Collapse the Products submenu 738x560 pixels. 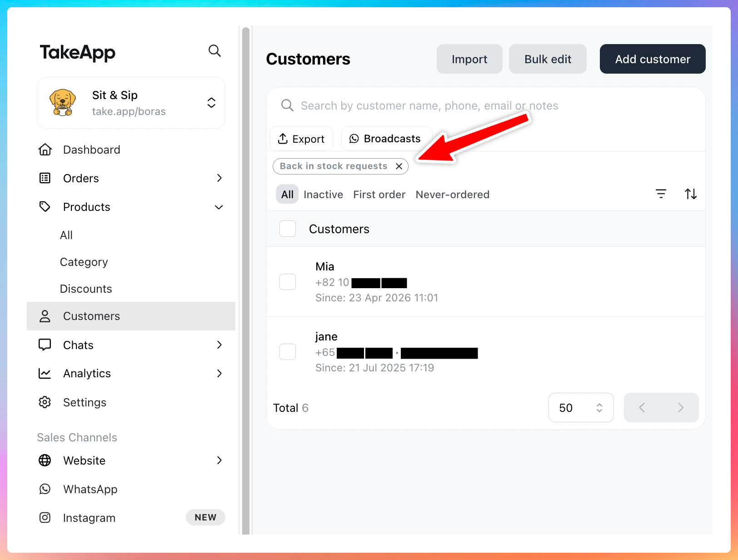tap(219, 207)
